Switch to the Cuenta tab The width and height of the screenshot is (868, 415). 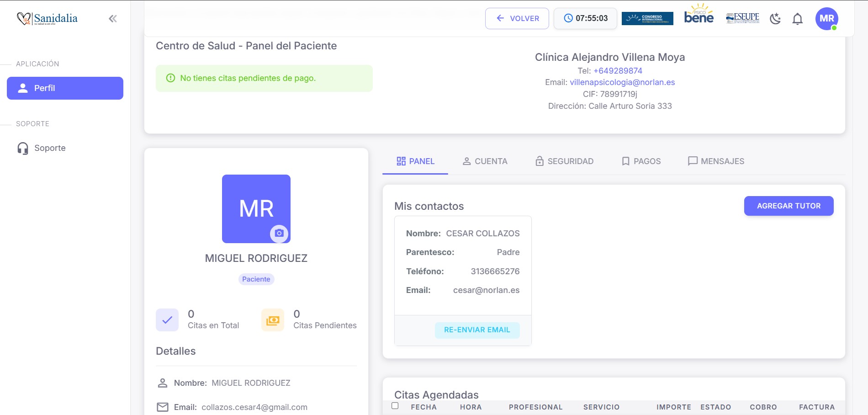485,161
